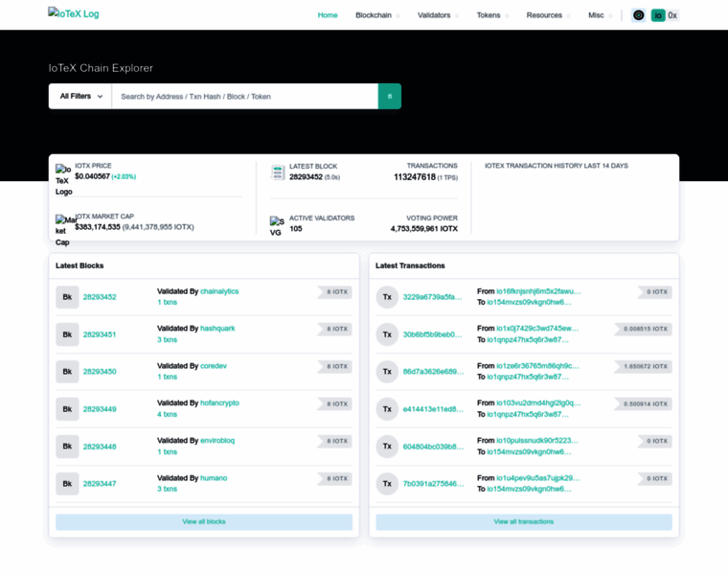The height and width of the screenshot is (575, 728).
Task: Click View all blocks button
Action: (204, 522)
